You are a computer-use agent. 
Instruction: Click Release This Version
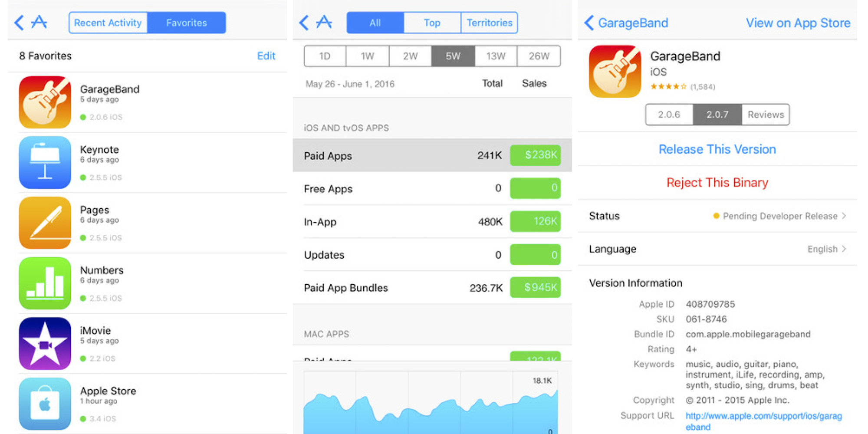click(x=717, y=149)
